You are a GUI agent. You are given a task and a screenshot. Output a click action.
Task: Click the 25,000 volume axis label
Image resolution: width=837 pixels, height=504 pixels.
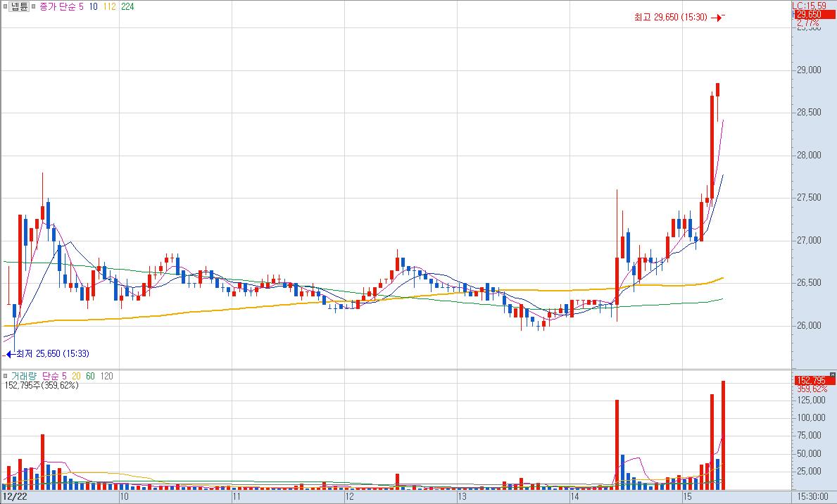click(811, 471)
